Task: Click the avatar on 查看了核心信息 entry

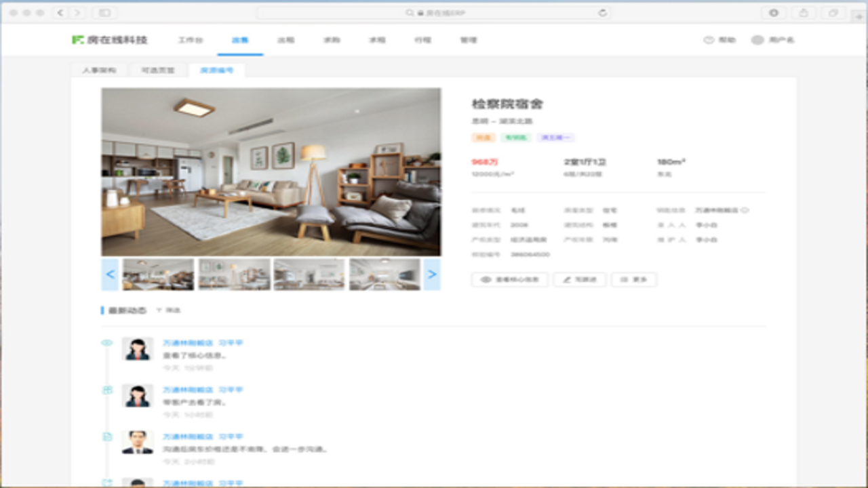Action: click(x=138, y=349)
